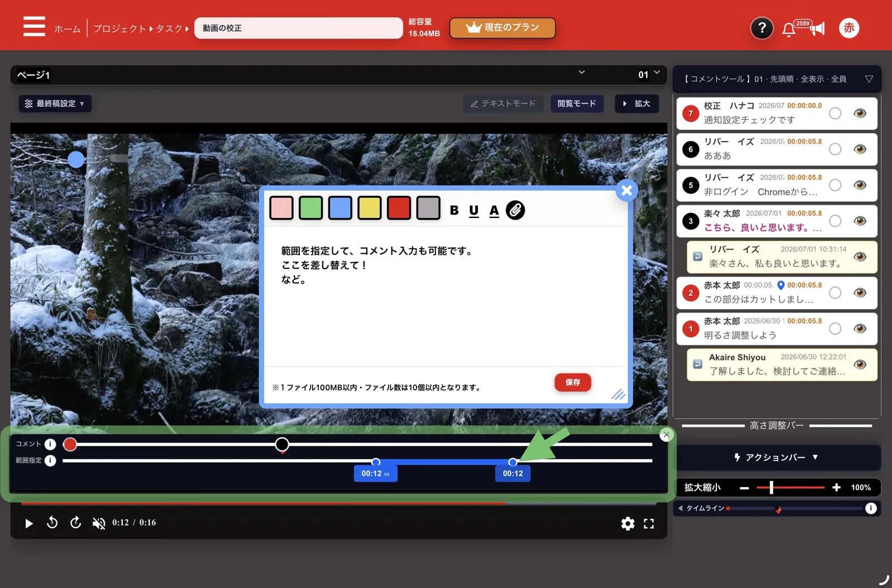Click 現在のプラン button
Image resolution: width=892 pixels, height=588 pixels.
click(x=502, y=28)
